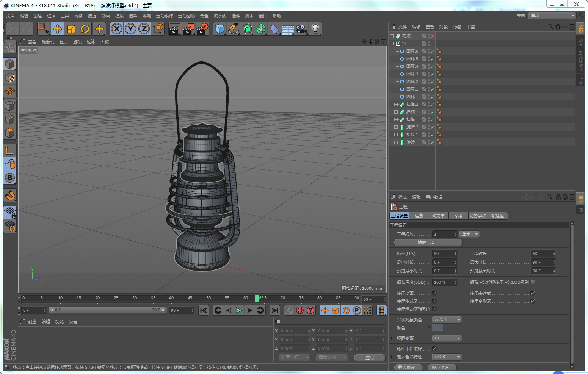
Task: Render the active view
Action: [x=174, y=29]
